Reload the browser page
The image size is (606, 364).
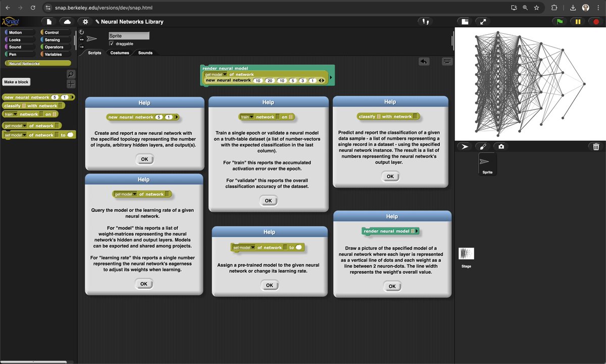[33, 8]
